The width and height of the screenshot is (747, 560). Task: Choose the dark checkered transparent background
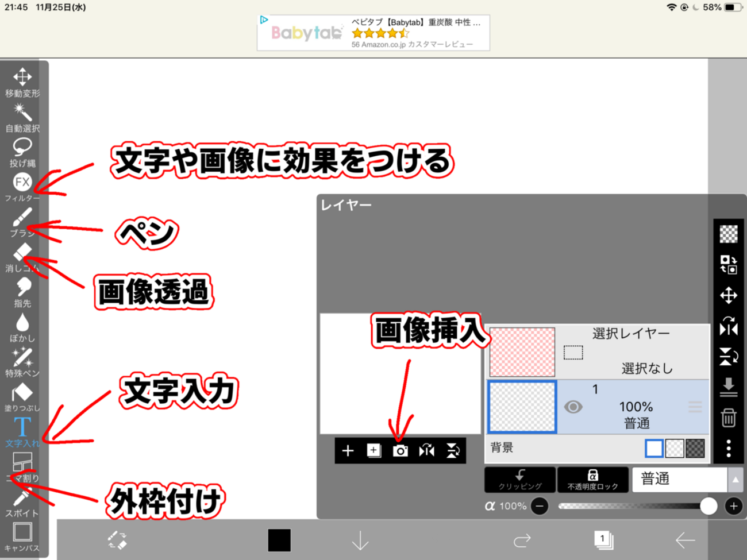(695, 449)
